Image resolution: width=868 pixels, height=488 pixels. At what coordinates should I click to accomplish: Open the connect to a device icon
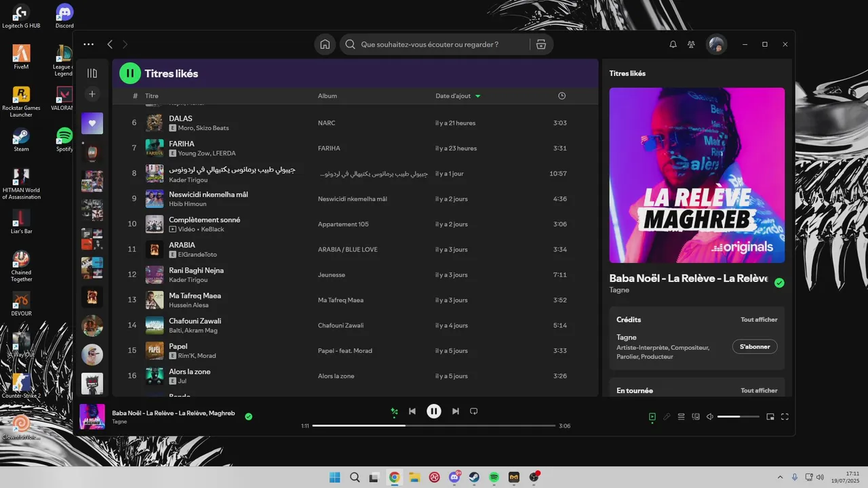[696, 417]
